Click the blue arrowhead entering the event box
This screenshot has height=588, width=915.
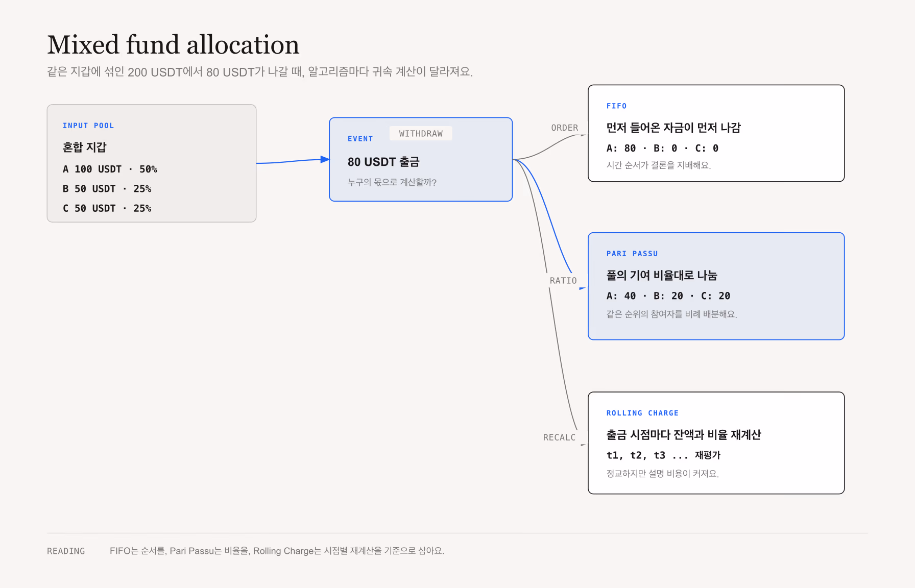(325, 159)
